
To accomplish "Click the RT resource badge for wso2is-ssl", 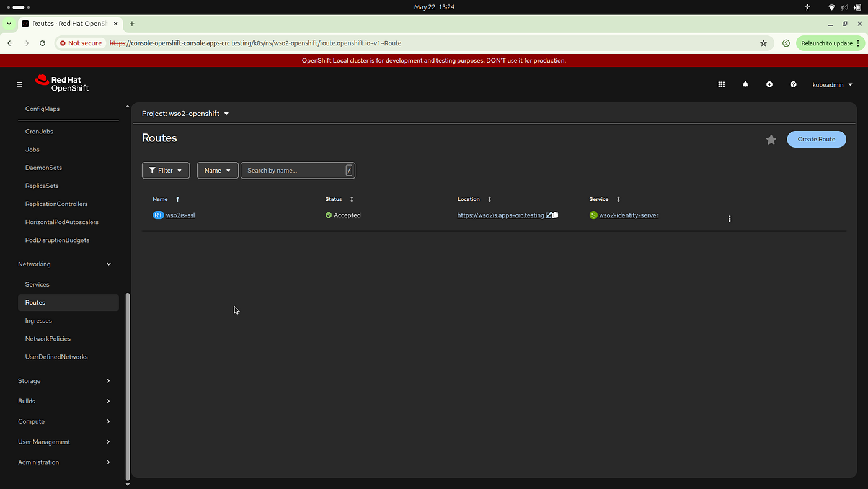I will click(159, 215).
